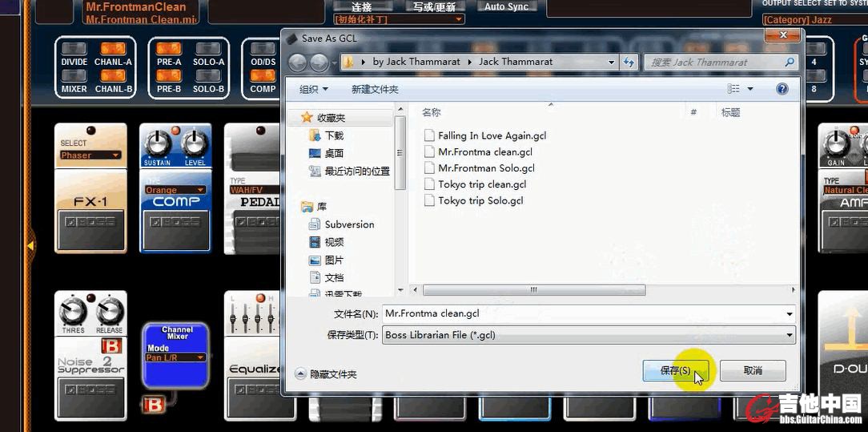The image size is (868, 432).
Task: Toggle the PRE-A switch
Action: point(168,49)
